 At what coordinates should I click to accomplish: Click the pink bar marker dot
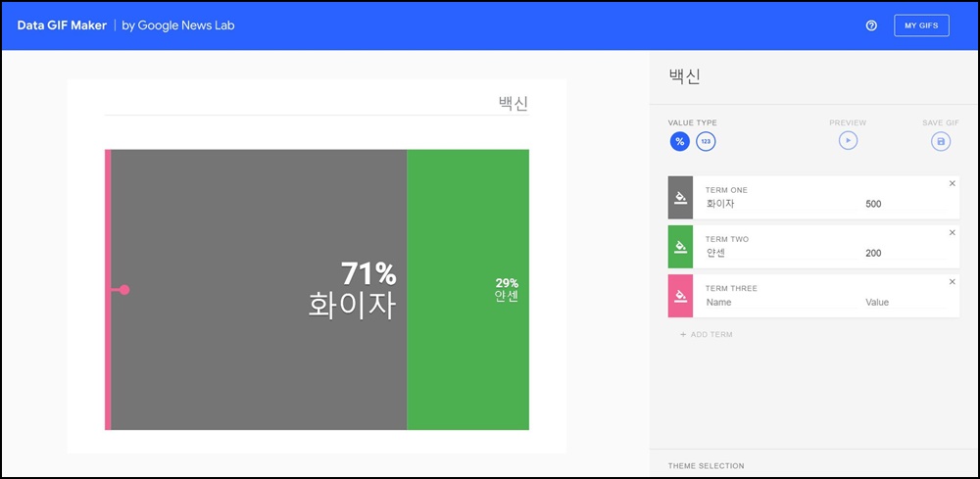(123, 290)
